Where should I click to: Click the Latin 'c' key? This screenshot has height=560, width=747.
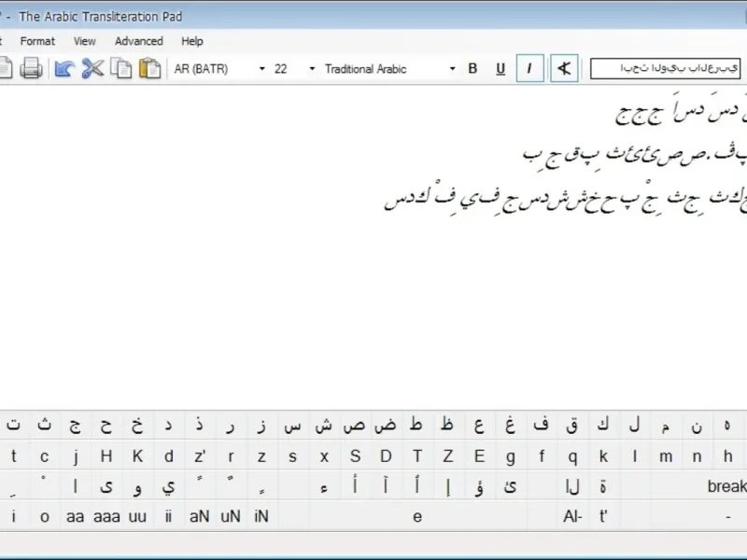pyautogui.click(x=44, y=456)
